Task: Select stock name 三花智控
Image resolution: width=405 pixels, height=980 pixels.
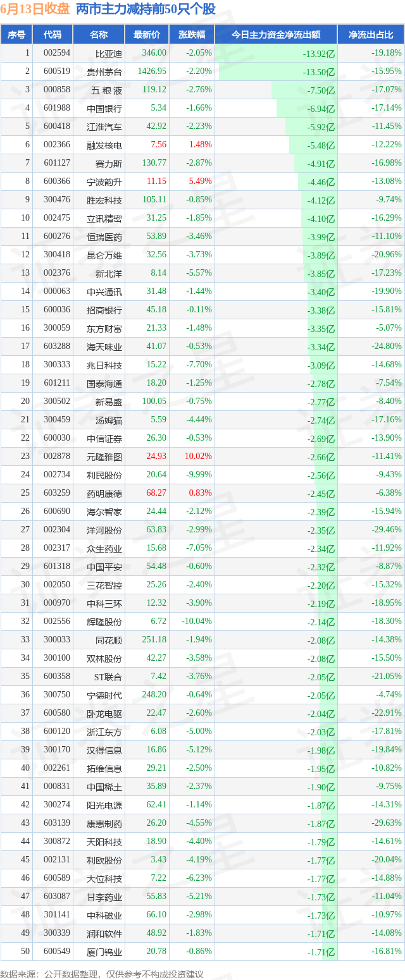Action: tap(104, 585)
